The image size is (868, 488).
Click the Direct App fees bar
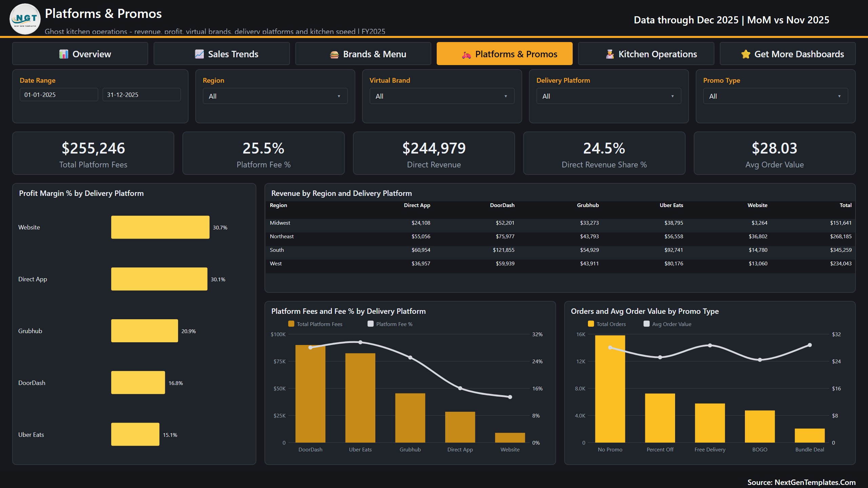click(460, 427)
